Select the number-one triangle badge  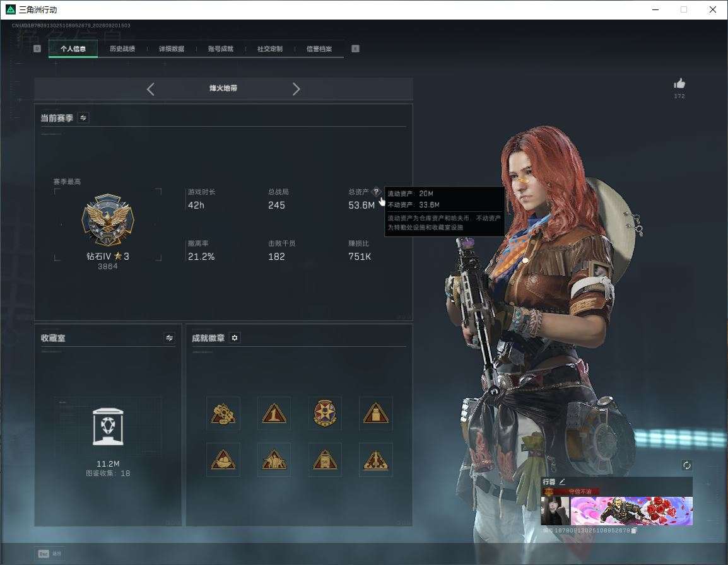(274, 414)
